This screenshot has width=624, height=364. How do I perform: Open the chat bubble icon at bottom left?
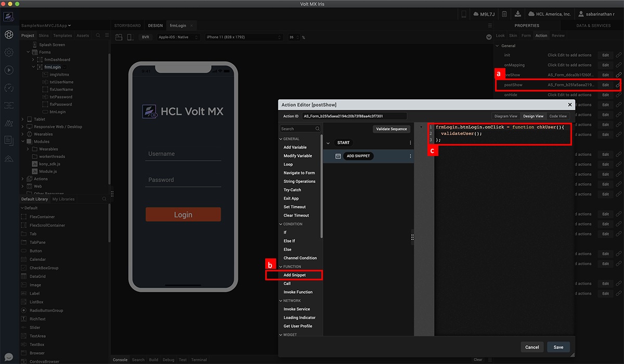[8, 357]
